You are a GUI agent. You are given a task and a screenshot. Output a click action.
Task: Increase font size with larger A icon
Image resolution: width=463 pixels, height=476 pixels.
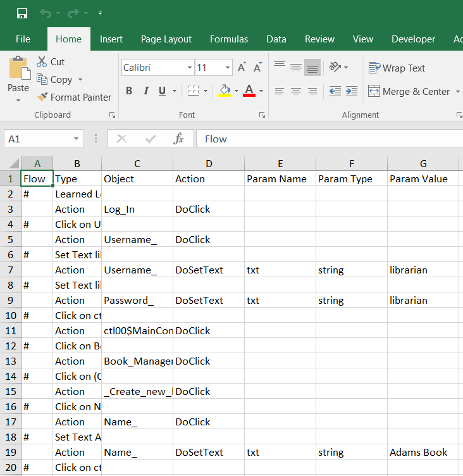click(x=242, y=68)
